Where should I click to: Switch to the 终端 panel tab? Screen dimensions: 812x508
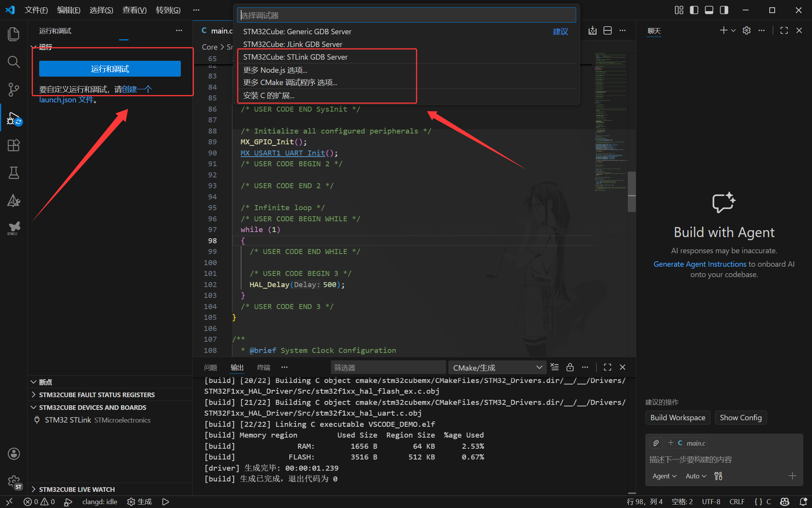[x=263, y=368]
